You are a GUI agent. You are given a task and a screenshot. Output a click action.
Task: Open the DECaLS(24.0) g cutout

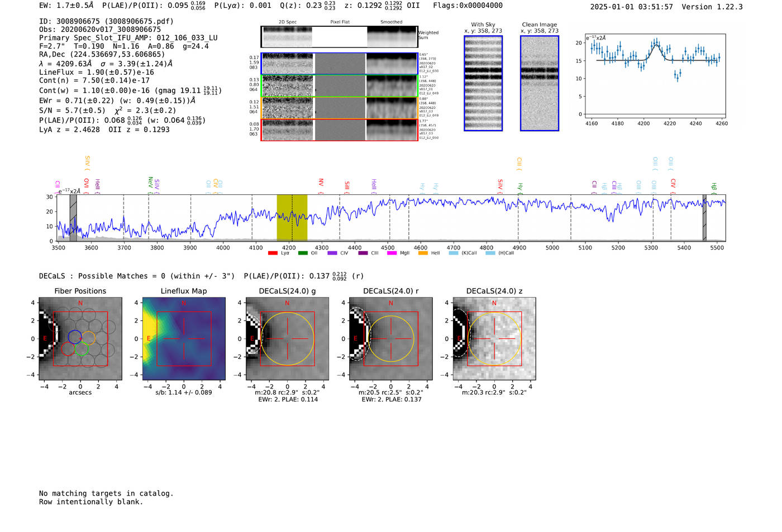(287, 338)
